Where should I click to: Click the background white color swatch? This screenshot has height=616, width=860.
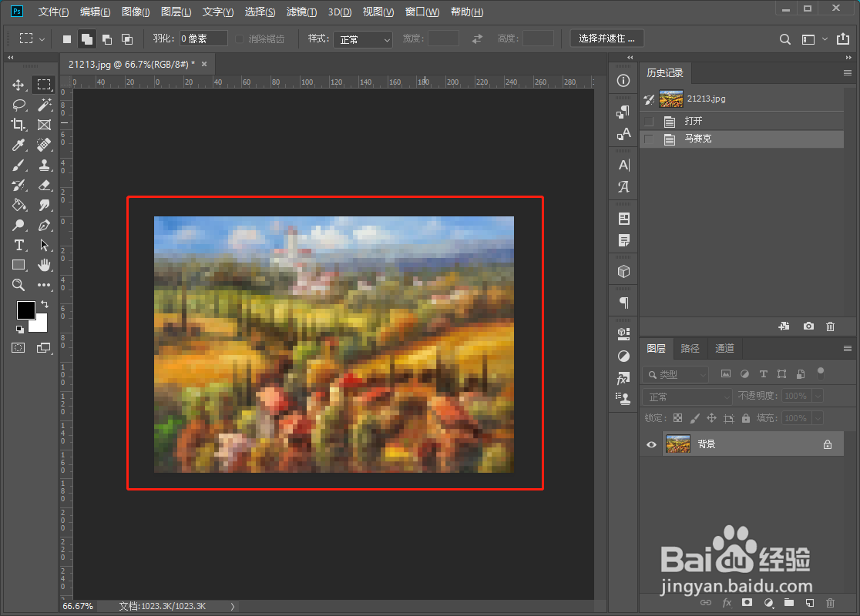tap(39, 324)
